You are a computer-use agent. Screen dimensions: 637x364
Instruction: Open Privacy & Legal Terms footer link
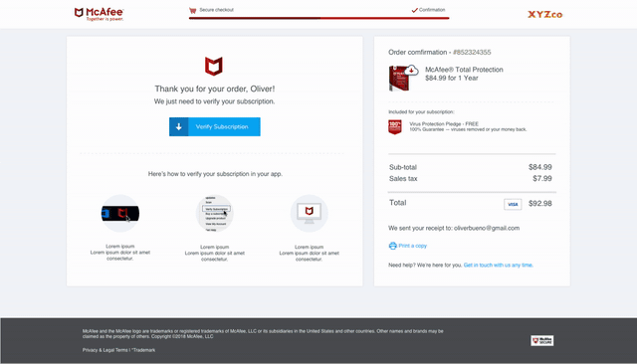pos(106,350)
